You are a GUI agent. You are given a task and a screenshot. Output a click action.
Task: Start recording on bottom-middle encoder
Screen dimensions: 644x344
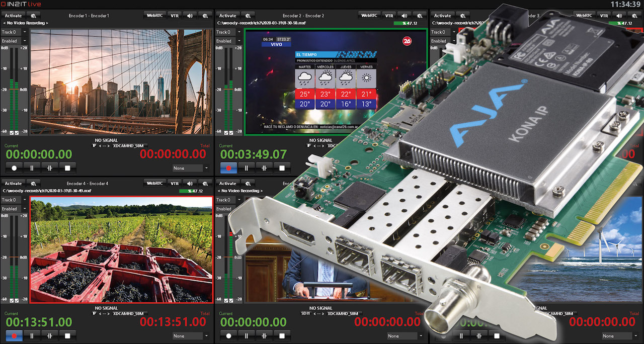point(228,335)
